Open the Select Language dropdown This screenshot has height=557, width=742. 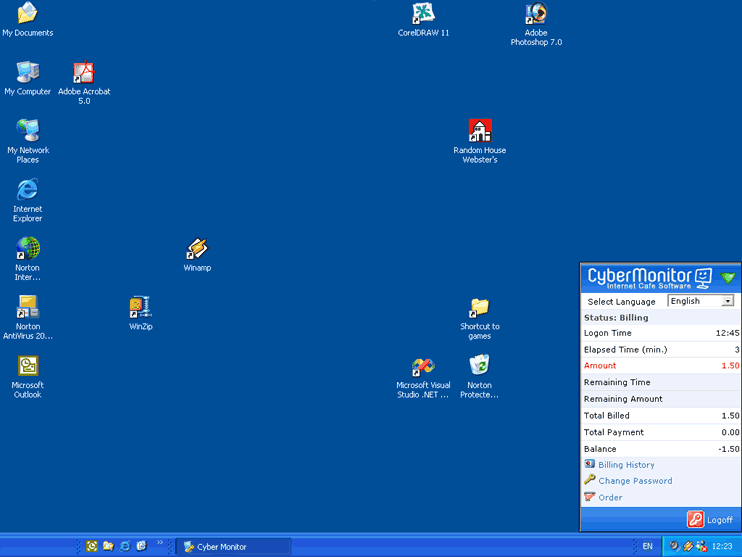(701, 301)
